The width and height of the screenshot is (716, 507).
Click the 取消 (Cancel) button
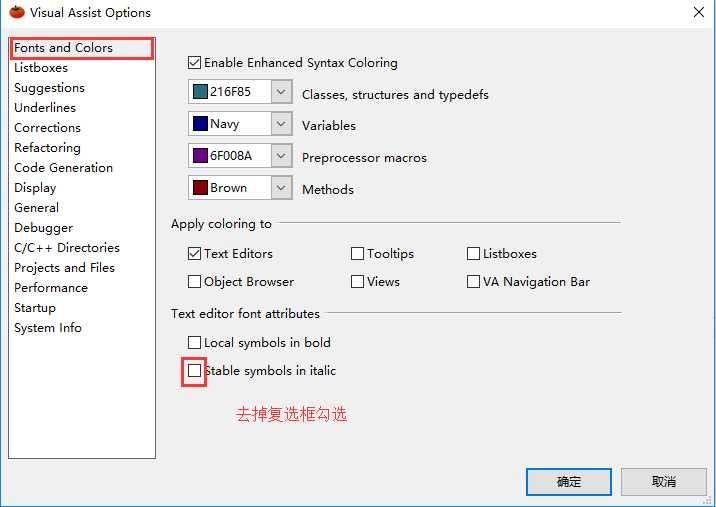(663, 481)
